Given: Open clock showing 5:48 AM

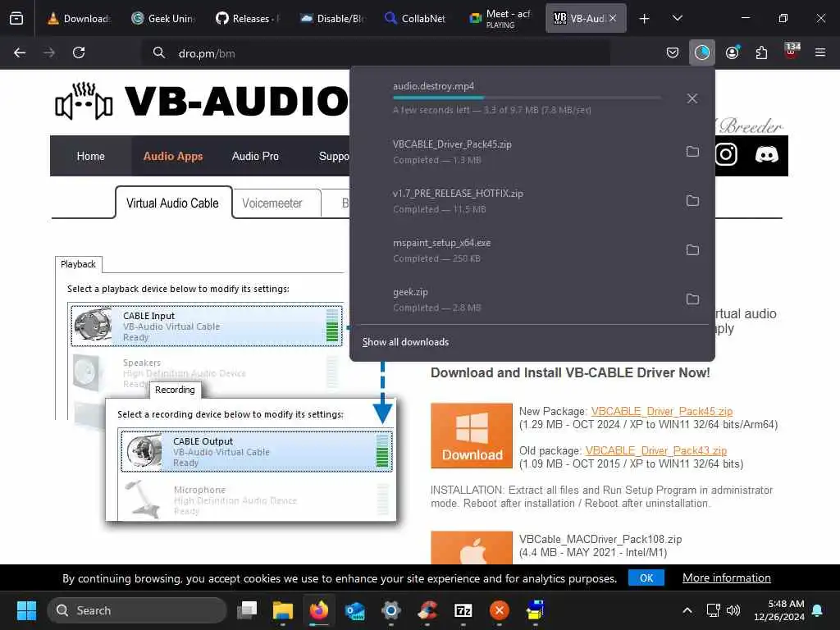Looking at the screenshot, I should tap(779, 610).
